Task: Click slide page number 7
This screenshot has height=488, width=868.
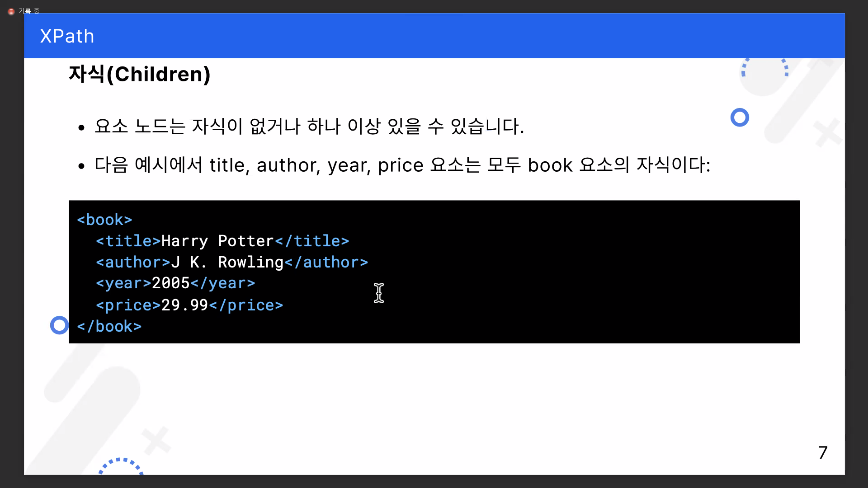Action: pyautogui.click(x=822, y=452)
